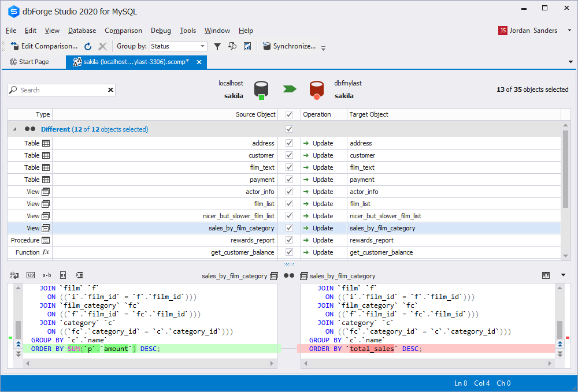This screenshot has height=392, width=578.
Task: Jump to next difference in left pane
Action: [18, 354]
